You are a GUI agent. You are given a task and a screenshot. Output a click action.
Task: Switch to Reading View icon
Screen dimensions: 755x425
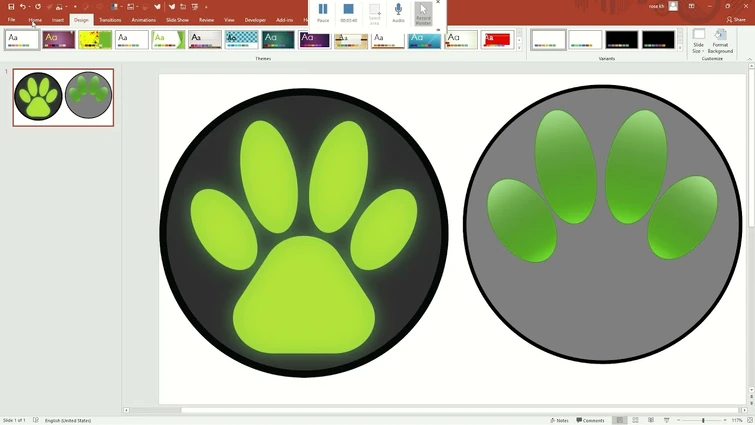(651, 420)
